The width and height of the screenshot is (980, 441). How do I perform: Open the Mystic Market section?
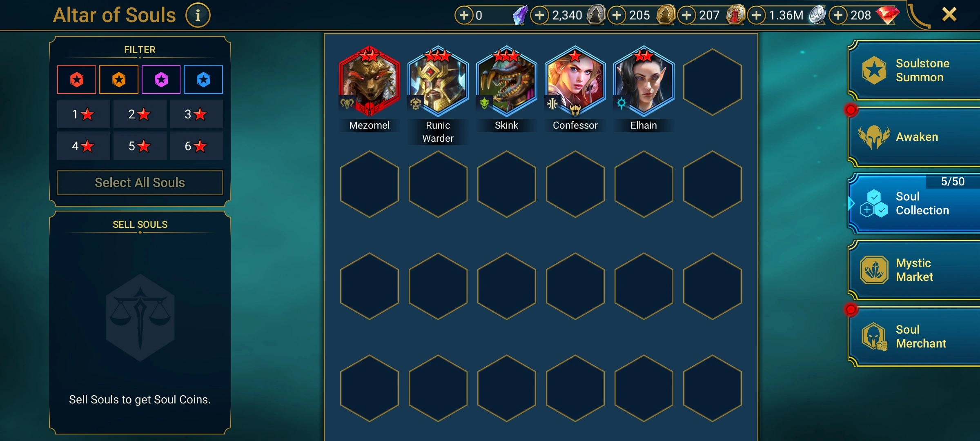click(915, 270)
